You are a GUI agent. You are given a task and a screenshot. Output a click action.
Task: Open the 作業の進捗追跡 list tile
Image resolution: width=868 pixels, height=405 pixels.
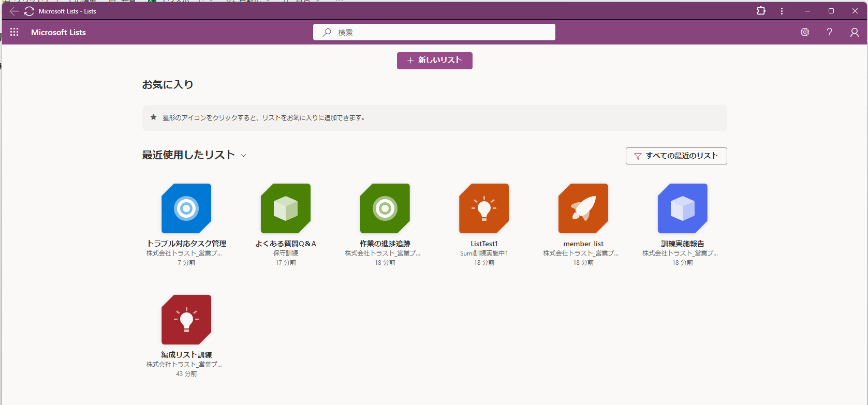pyautogui.click(x=385, y=208)
